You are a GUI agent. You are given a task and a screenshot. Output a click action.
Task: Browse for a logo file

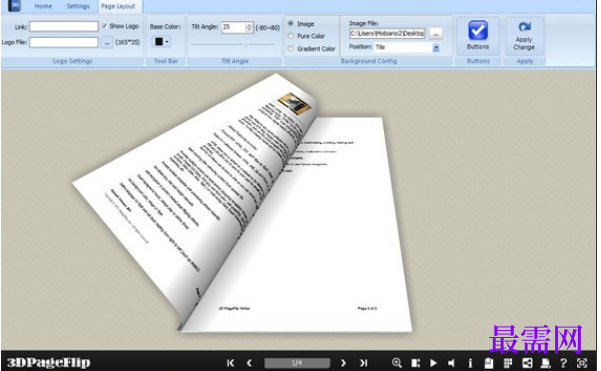(107, 43)
